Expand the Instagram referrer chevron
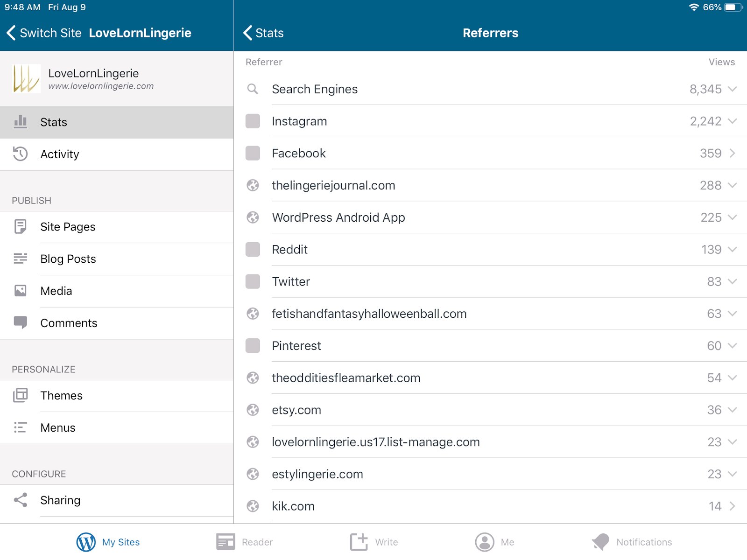The height and width of the screenshot is (560, 747). (732, 121)
